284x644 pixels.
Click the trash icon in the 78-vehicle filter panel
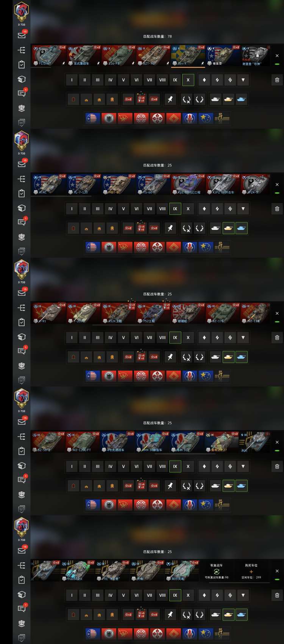tap(277, 80)
